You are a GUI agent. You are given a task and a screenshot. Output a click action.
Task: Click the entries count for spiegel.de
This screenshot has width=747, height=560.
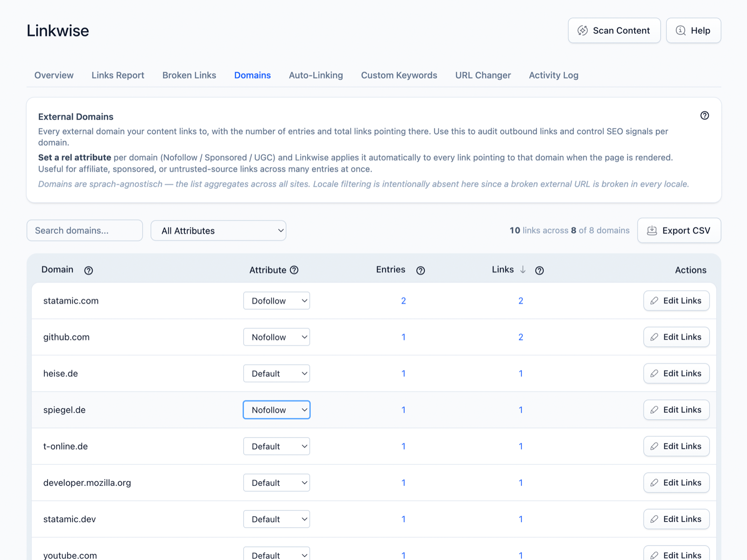[403, 410]
